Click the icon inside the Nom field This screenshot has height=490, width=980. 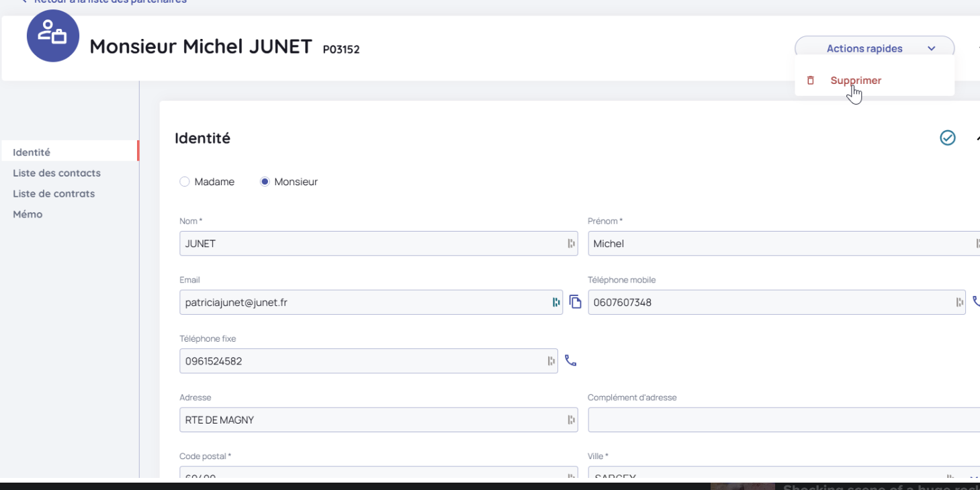pos(571,244)
